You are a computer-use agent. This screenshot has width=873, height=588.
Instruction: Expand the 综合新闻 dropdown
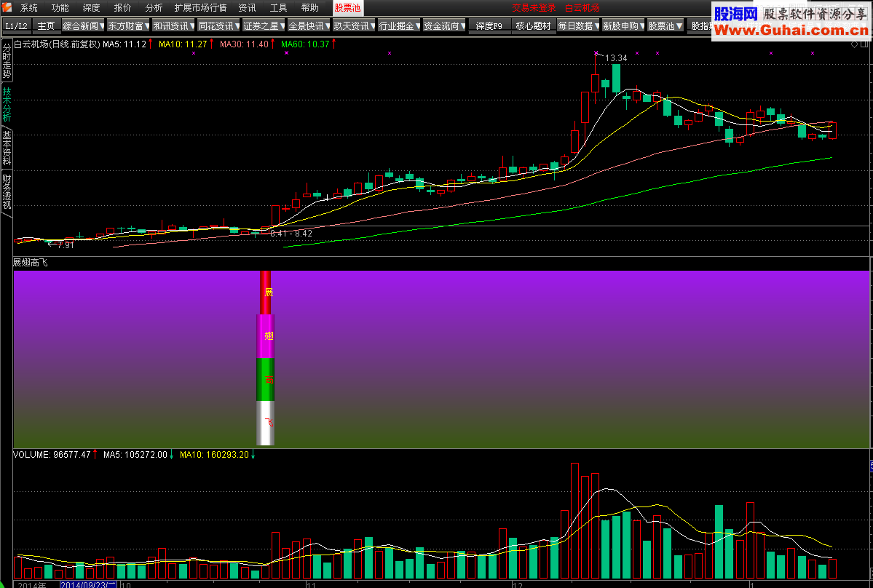pyautogui.click(x=83, y=25)
